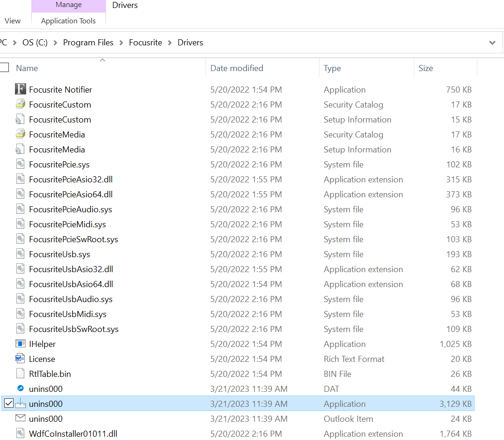504x440 pixels.
Task: Click the FocusriteUsbMidi.sys file icon
Action: 20,313
